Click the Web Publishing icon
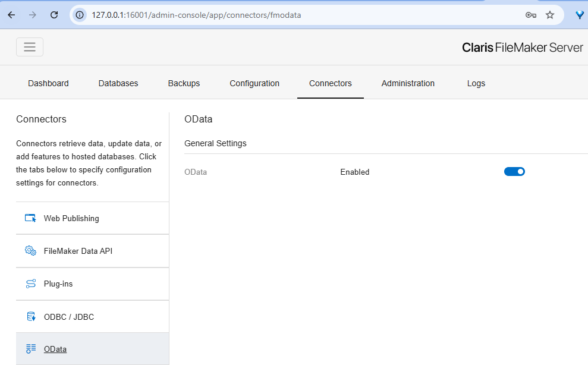The height and width of the screenshot is (365, 588). point(30,218)
